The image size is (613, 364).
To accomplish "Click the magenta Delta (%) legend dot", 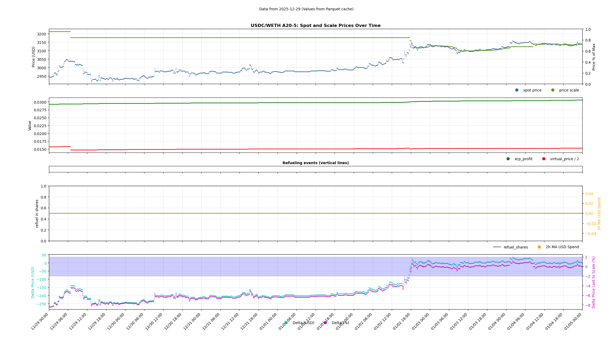I will click(325, 323).
